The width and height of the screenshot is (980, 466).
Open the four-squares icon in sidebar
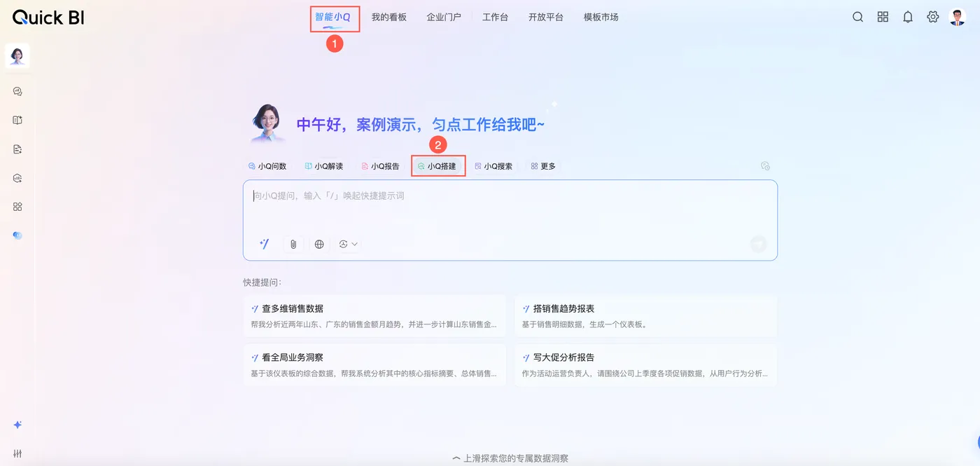click(x=17, y=207)
